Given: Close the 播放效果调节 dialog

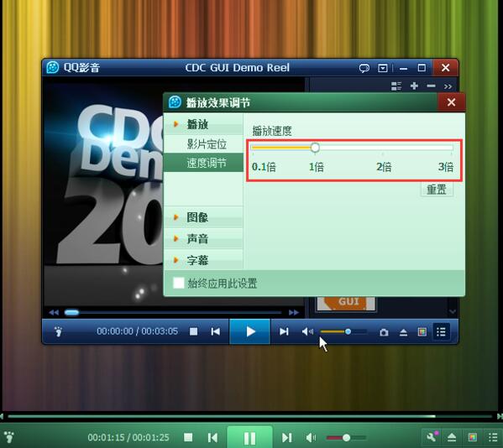Looking at the screenshot, I should [x=451, y=102].
